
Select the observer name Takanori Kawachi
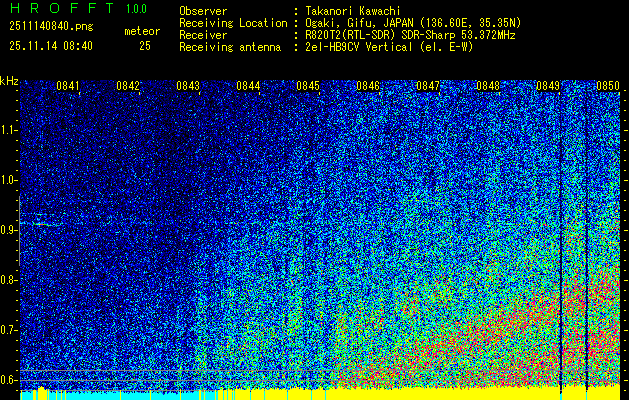[x=353, y=11]
